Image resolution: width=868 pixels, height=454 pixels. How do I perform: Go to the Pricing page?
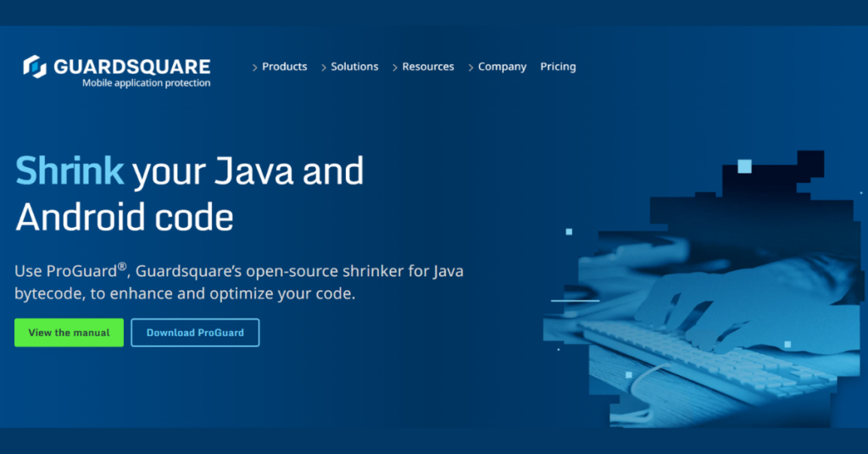pos(558,67)
